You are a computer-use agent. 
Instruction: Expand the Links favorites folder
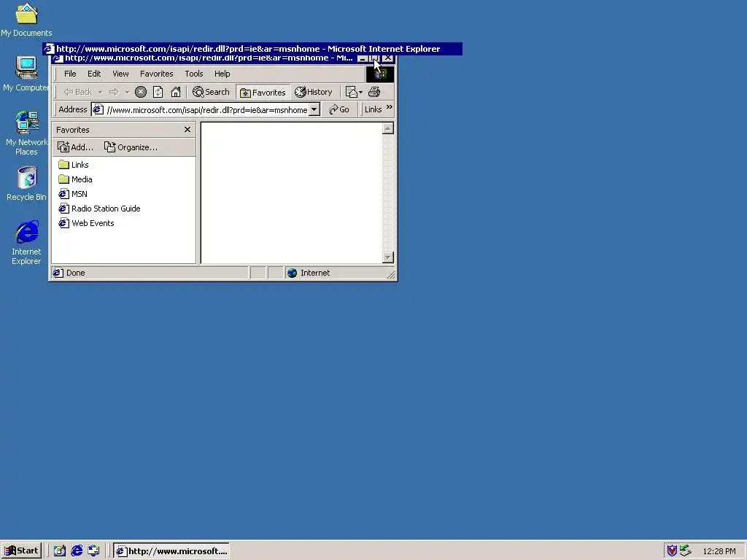[x=74, y=165]
